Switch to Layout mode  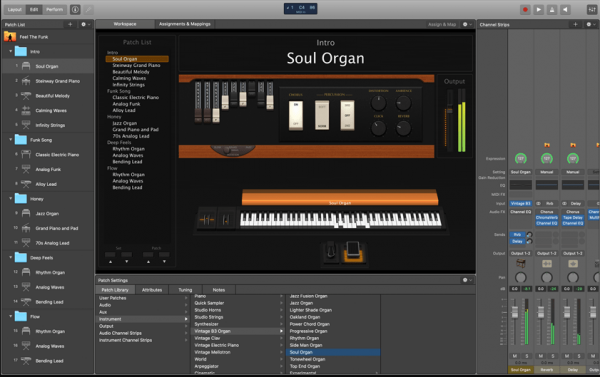tap(15, 10)
